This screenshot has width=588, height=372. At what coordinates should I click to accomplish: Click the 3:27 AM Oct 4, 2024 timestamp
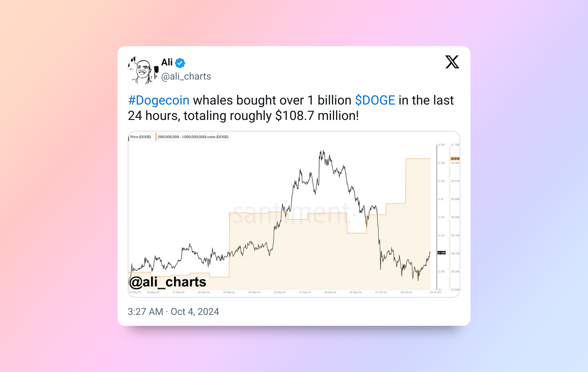click(173, 312)
